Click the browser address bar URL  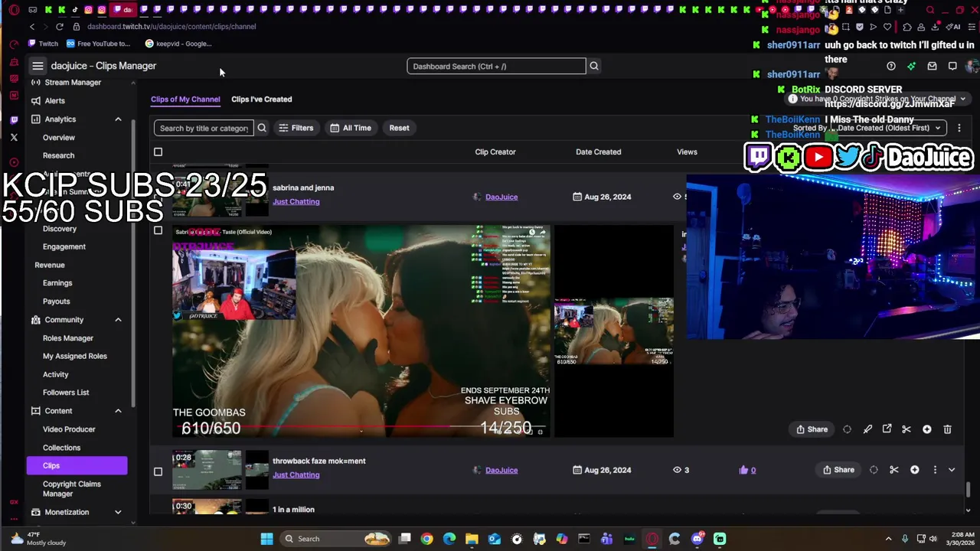[171, 27]
